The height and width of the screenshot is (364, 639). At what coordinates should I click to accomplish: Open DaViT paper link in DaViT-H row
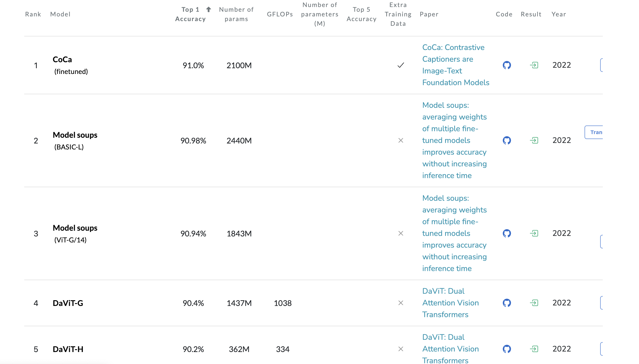click(x=451, y=349)
